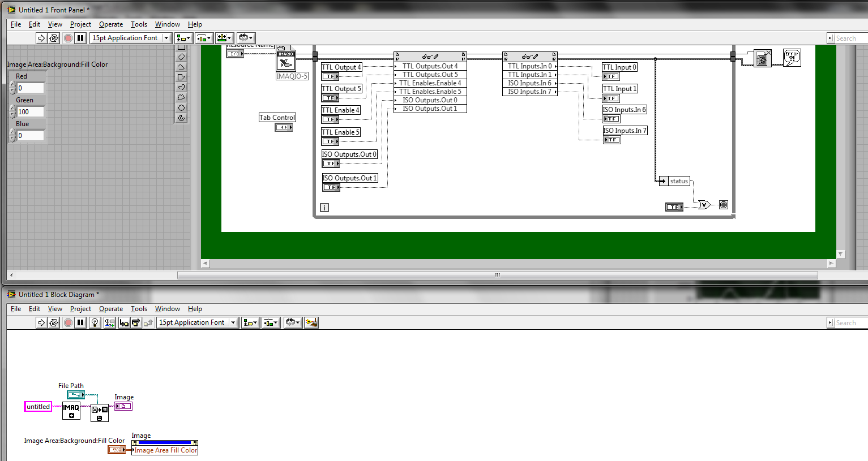The height and width of the screenshot is (461, 868).
Task: Open the Project menu in Block Diagram
Action: [x=80, y=309]
